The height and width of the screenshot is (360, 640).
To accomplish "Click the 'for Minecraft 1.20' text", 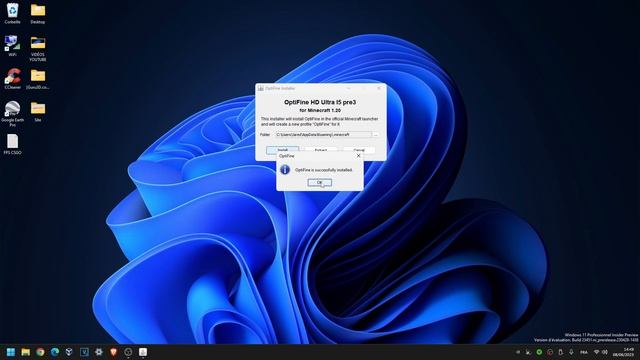I will click(320, 111).
